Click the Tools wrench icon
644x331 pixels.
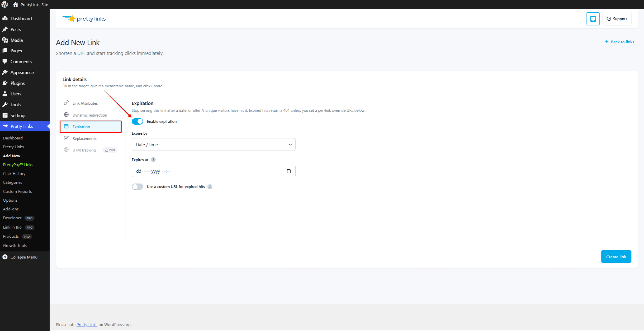tap(5, 104)
